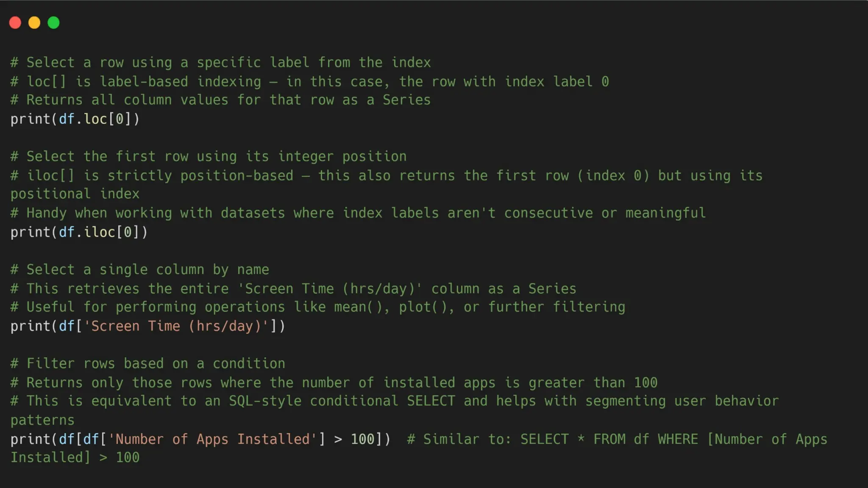Click the comment 'loc[] is label-based indexing'

(x=310, y=81)
